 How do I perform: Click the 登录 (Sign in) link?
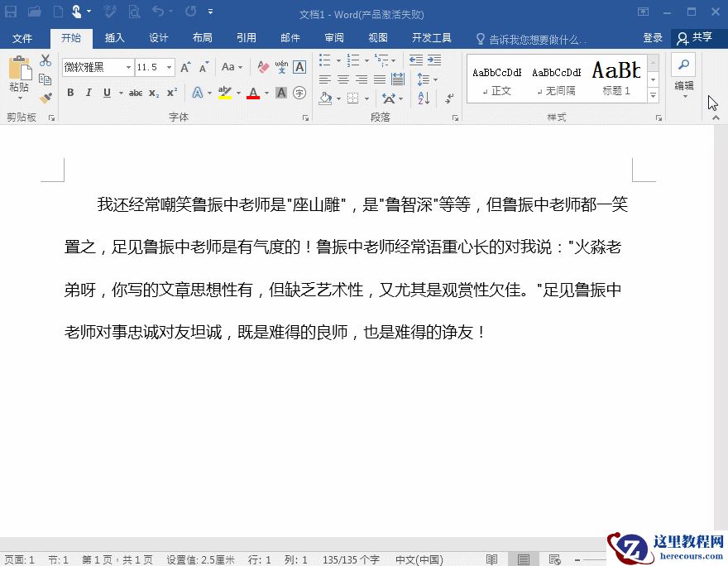click(x=653, y=38)
